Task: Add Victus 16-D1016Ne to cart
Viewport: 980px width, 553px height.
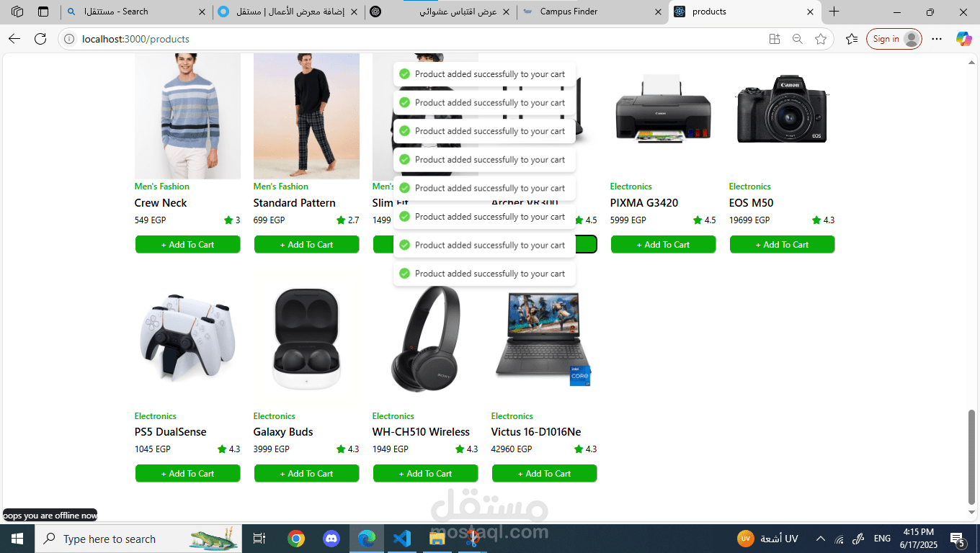Action: [x=544, y=473]
